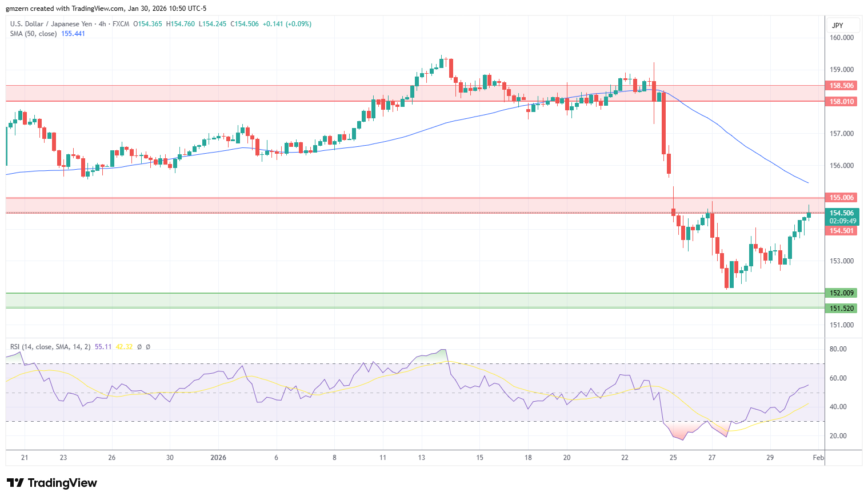
Task: Click the SMA (50, close) indicator label
Action: pyautogui.click(x=33, y=34)
